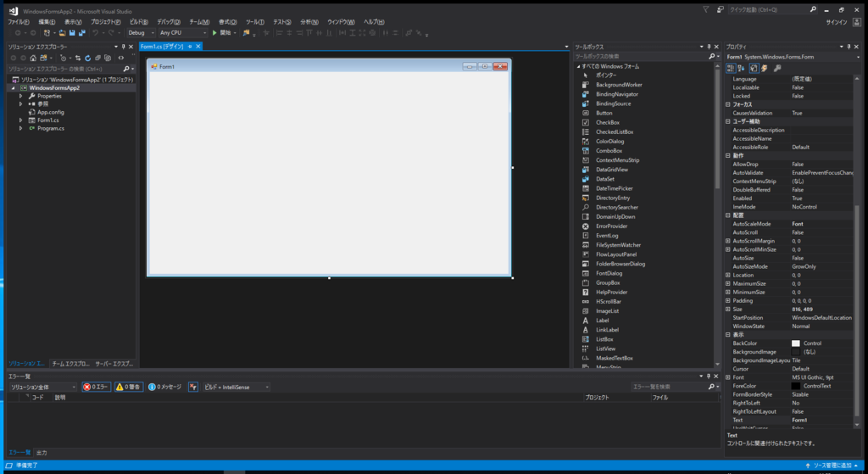Click the Save icon in the toolbar

72,33
